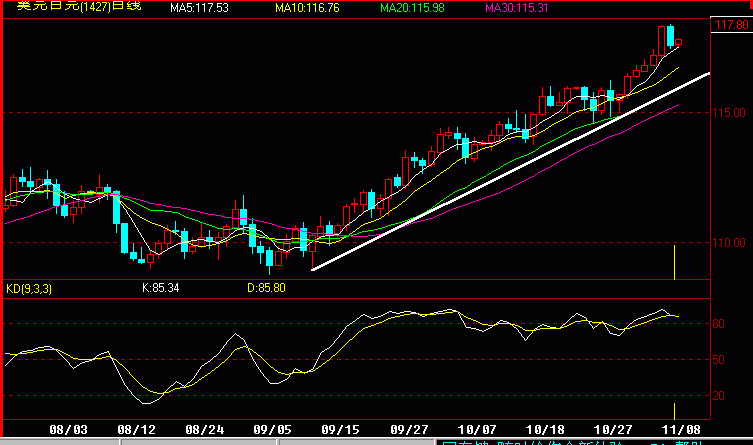Click the 11/08 date label
Screen dimensions: 753x445
(x=681, y=430)
